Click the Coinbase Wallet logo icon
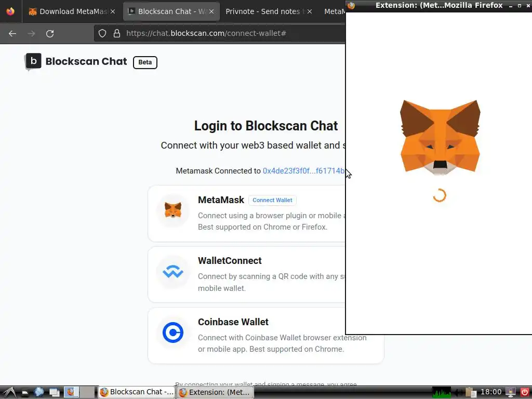 point(173,332)
